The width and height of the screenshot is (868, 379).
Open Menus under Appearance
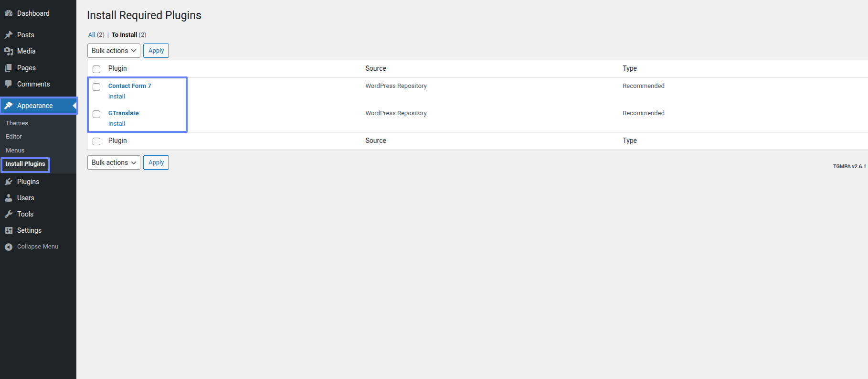[15, 151]
